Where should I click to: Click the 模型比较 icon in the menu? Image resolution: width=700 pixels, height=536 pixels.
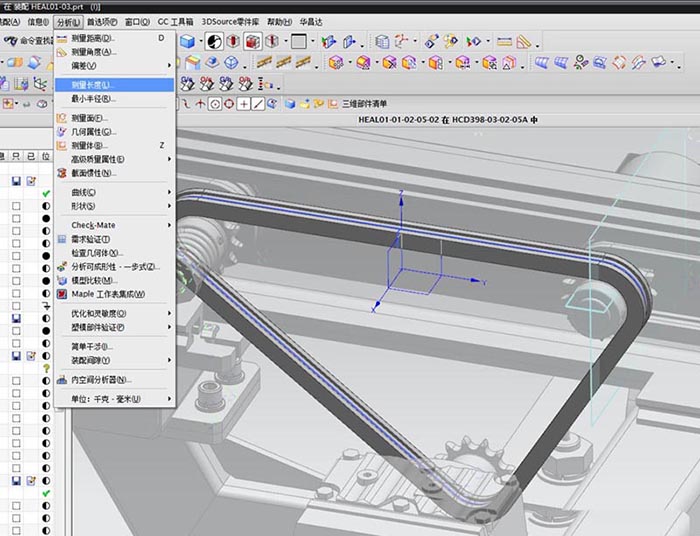[x=62, y=280]
